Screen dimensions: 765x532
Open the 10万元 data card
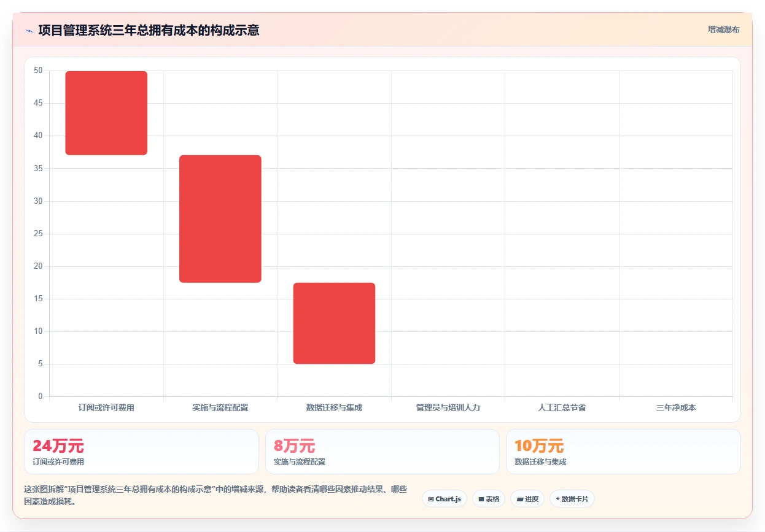[x=623, y=452]
